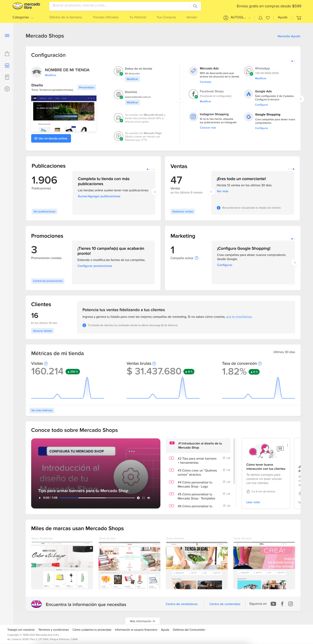Select the store sidebar icon
The image size is (313, 644).
click(x=7, y=66)
